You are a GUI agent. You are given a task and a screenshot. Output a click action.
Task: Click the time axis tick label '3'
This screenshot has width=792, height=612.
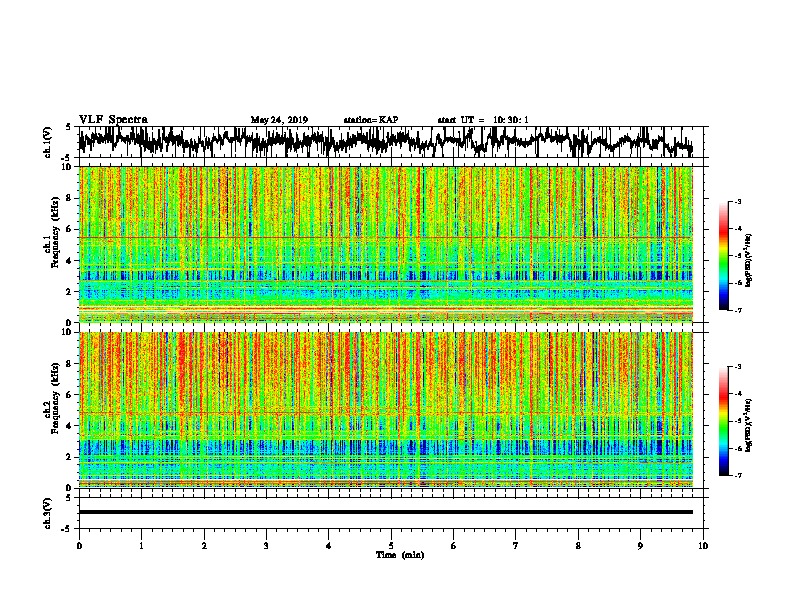click(x=266, y=545)
